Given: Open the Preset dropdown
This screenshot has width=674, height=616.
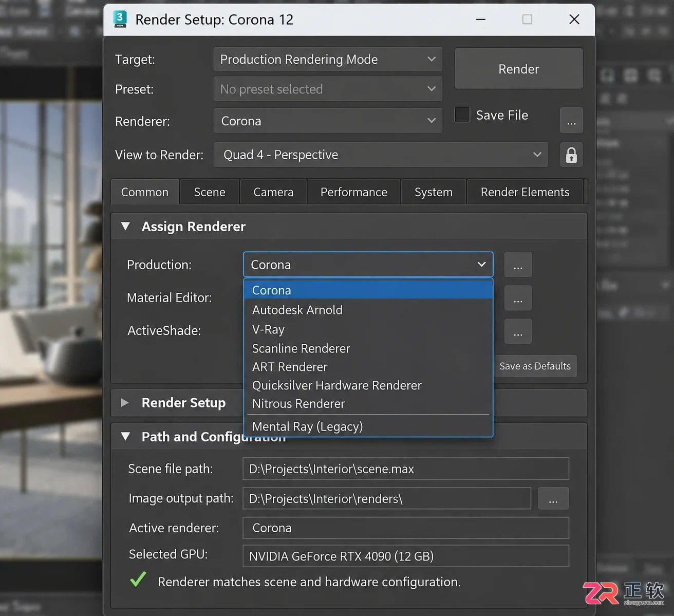Looking at the screenshot, I should coord(328,89).
